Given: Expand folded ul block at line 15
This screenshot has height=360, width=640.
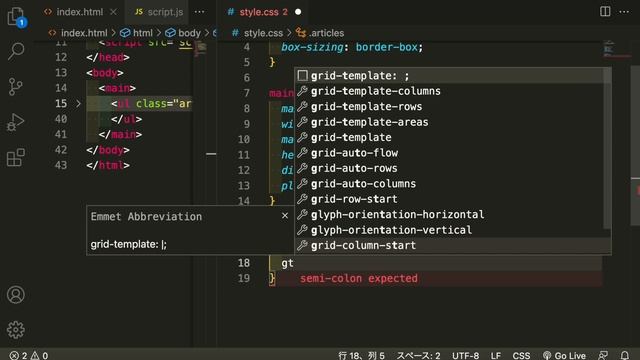Looking at the screenshot, I should click(78, 104).
